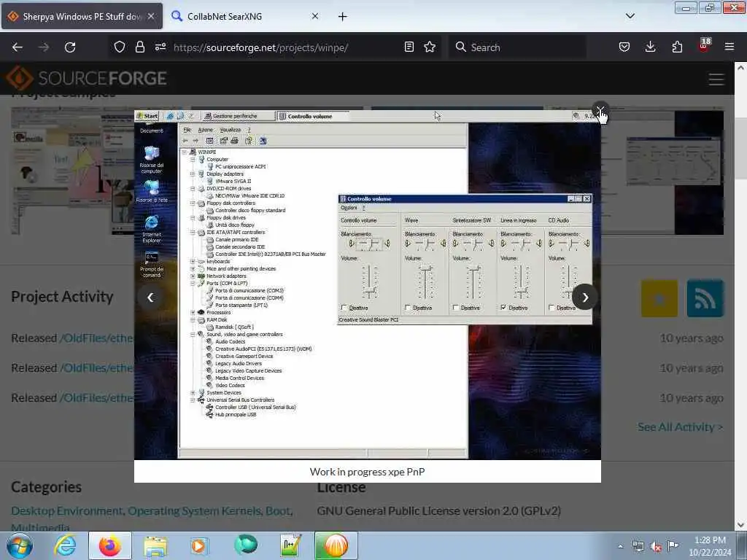Close the screenshot lightbox with the X button
The image size is (747, 560).
click(x=600, y=110)
